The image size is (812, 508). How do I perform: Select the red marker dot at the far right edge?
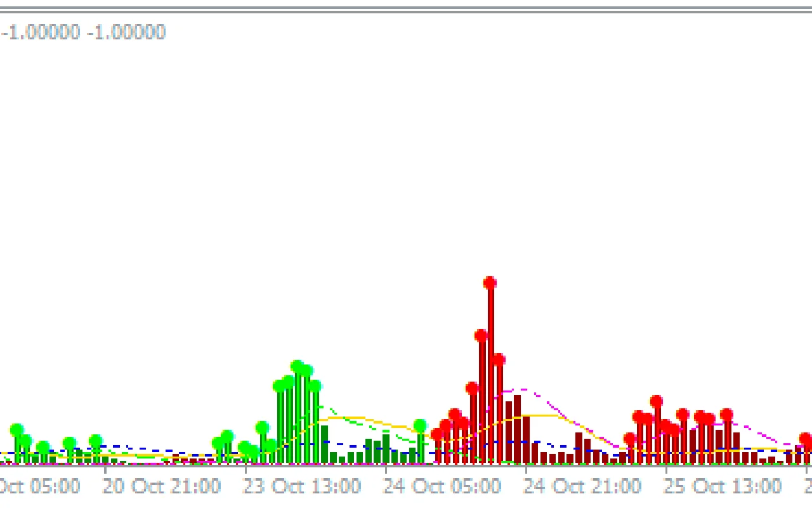click(x=806, y=439)
